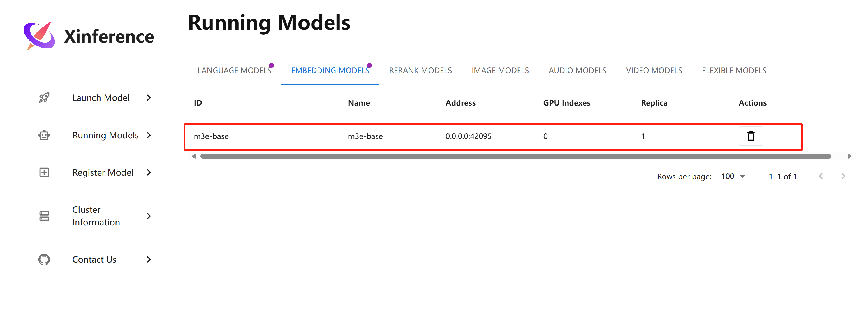Click the Cluster Information server icon
Screen dimensions: 868x320
pyautogui.click(x=44, y=216)
